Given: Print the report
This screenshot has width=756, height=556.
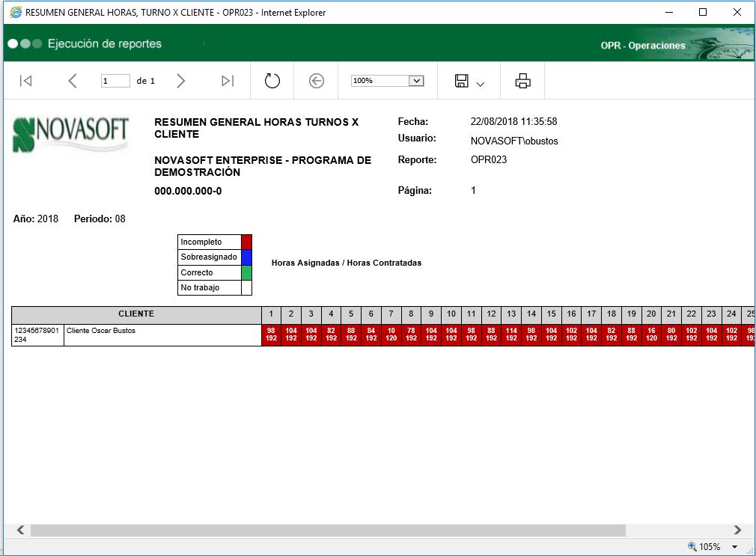Looking at the screenshot, I should pyautogui.click(x=522, y=81).
